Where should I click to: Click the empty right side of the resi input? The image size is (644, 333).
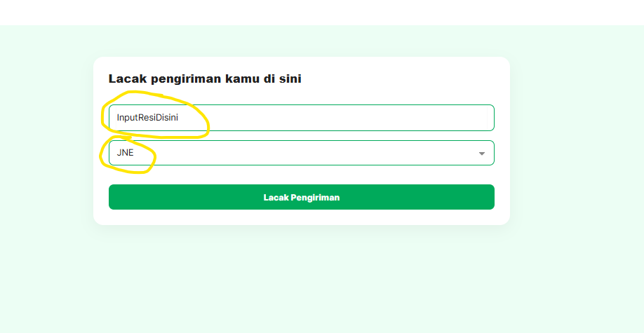pos(421,118)
